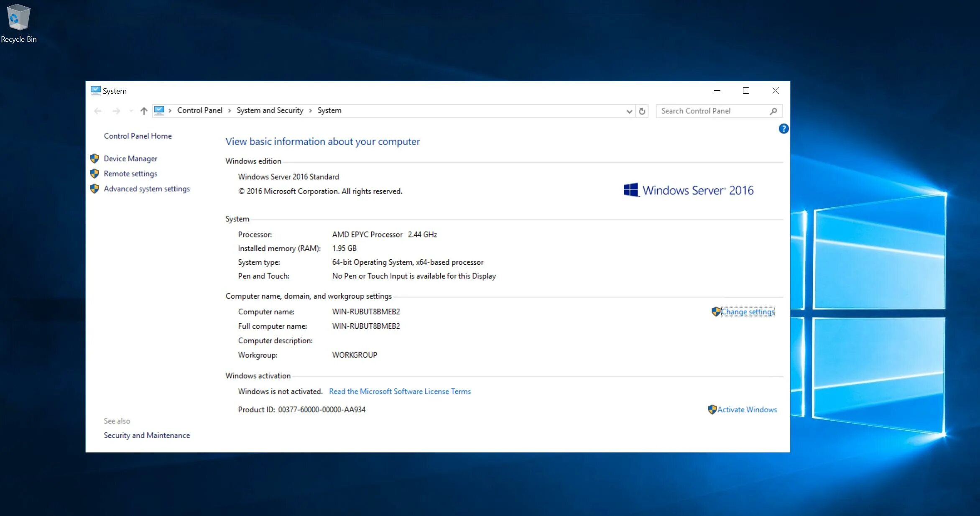Viewport: 980px width, 516px height.
Task: Click 'Windows is not activated.' text
Action: click(280, 391)
